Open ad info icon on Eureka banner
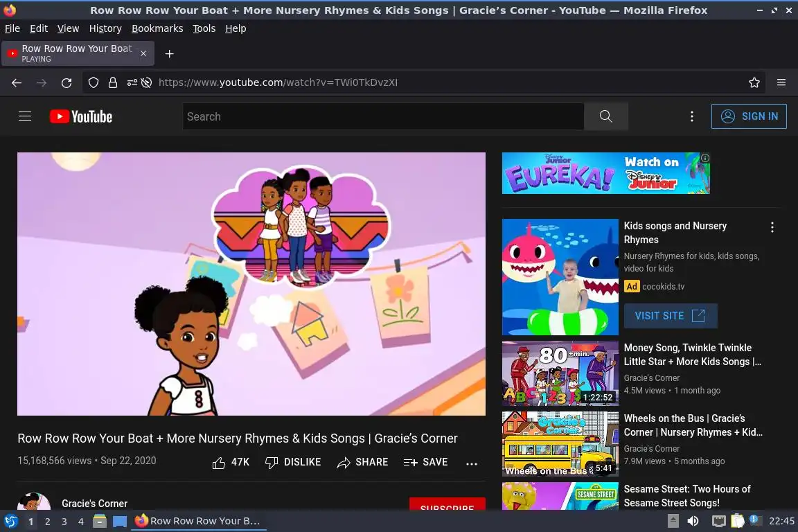Viewport: 798px width, 532px height. point(705,158)
